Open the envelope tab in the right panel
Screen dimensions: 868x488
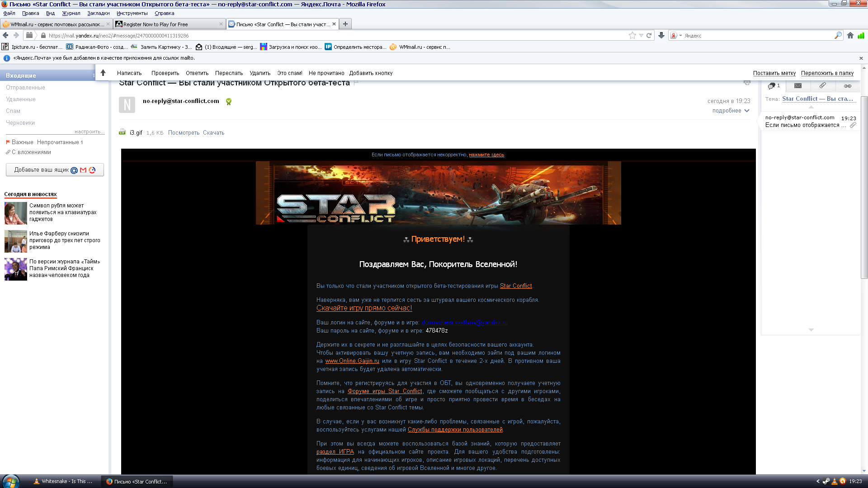point(798,85)
